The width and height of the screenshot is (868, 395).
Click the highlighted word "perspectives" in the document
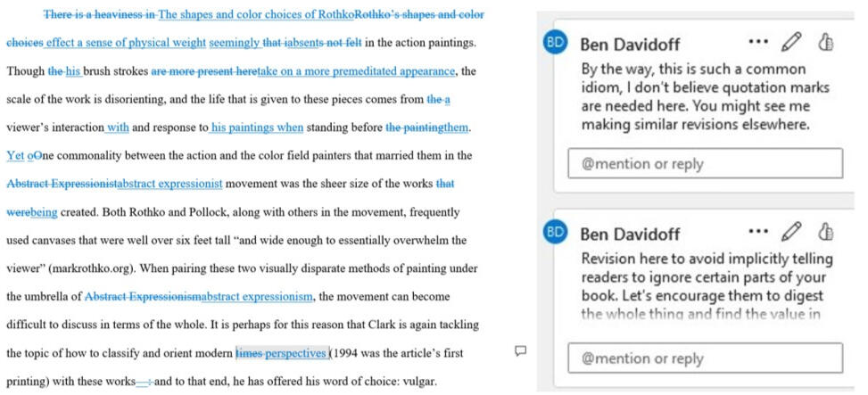pyautogui.click(x=295, y=353)
